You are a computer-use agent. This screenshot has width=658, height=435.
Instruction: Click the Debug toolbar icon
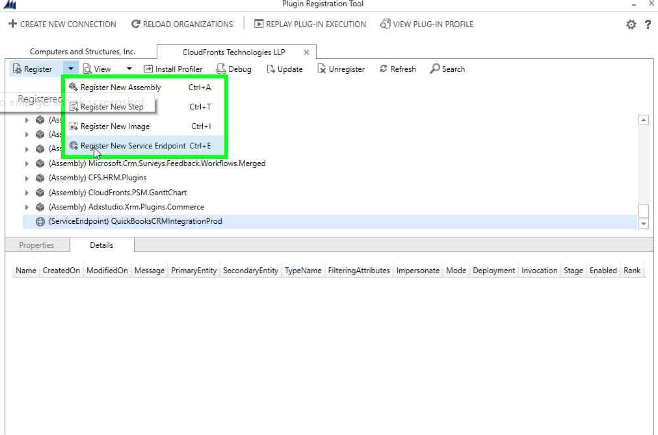(x=221, y=69)
